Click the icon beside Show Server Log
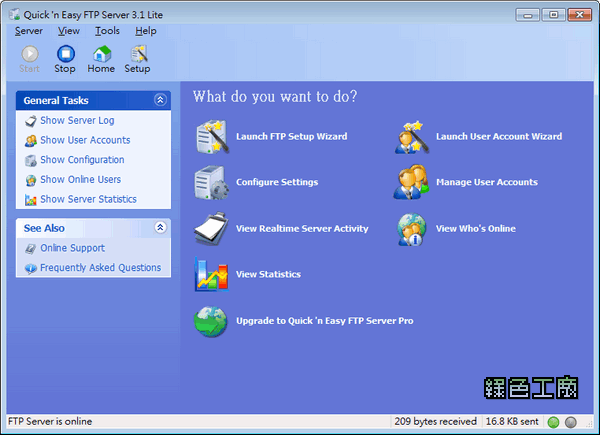 (31, 121)
